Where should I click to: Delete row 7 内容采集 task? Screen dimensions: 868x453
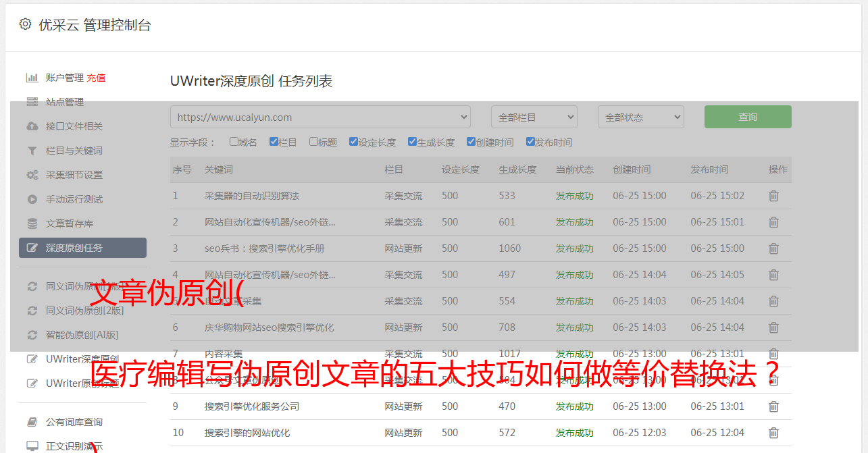(774, 354)
